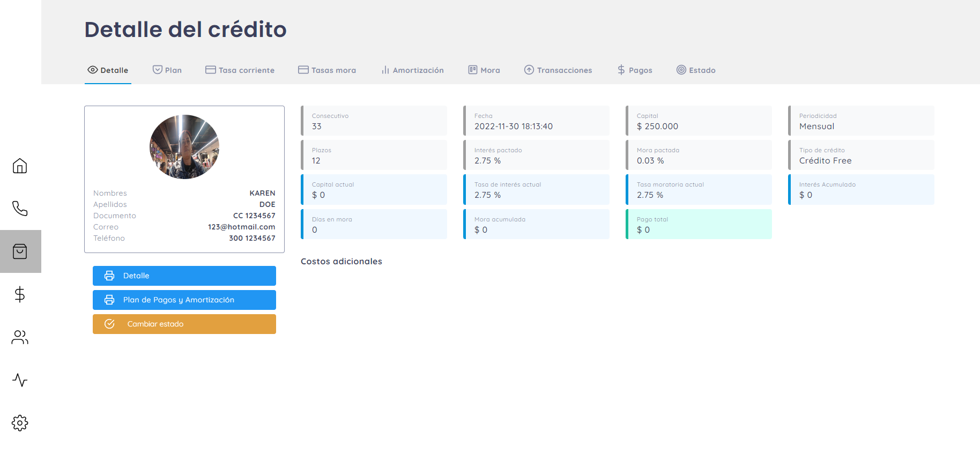Click check circle icon on Cambiar estado

pos(109,324)
